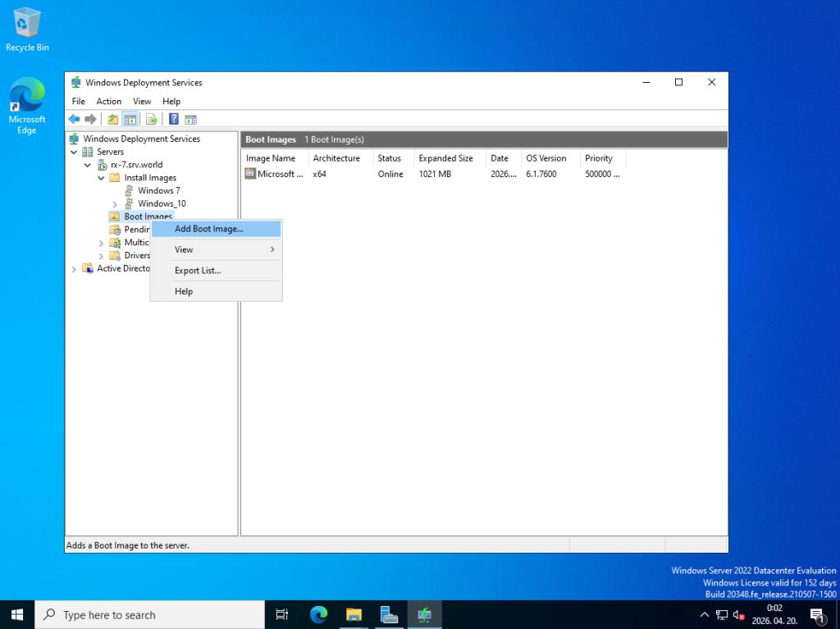Open Server Manager from the taskbar

[389, 614]
